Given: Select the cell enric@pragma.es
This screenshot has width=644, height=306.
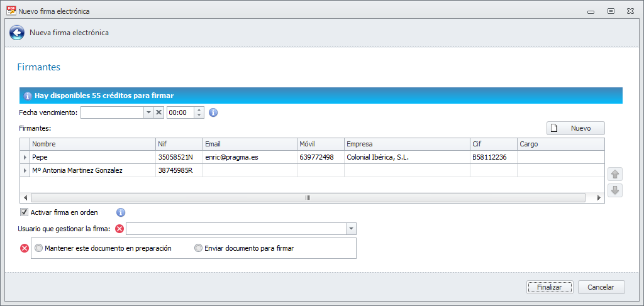Looking at the screenshot, I should click(250, 157).
